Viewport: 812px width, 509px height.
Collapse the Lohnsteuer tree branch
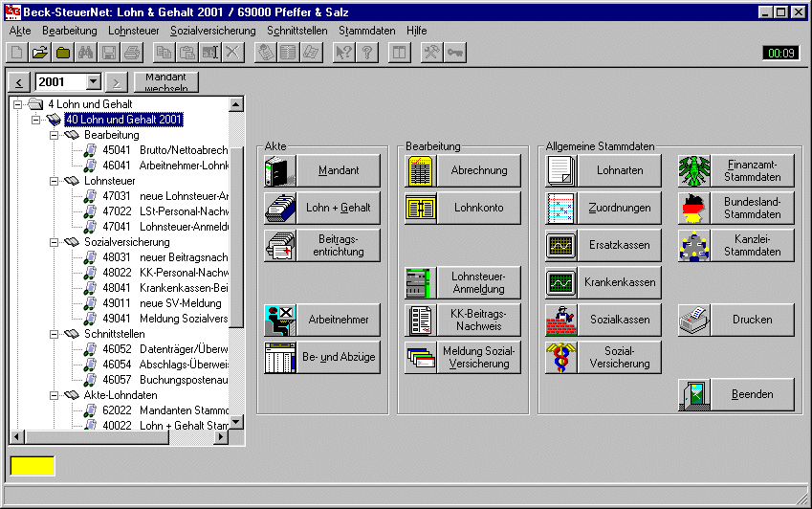54,181
